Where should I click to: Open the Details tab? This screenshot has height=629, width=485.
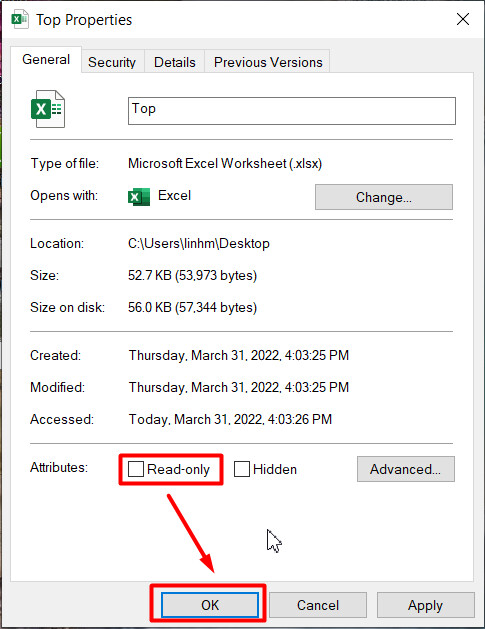coord(175,62)
